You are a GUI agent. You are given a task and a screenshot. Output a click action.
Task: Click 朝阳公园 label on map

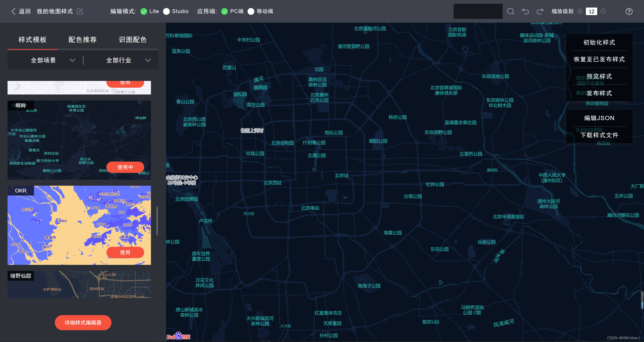[x=378, y=141]
